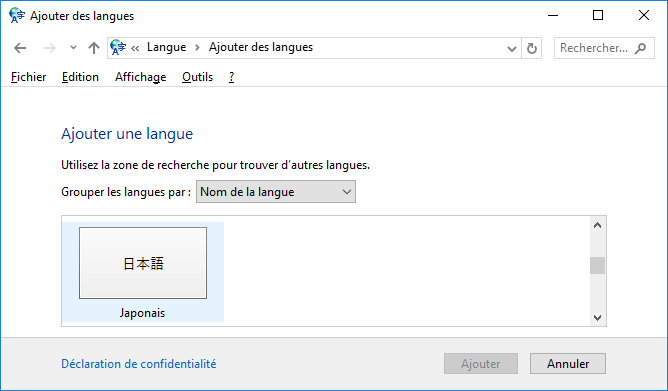Image resolution: width=668 pixels, height=391 pixels.
Task: Open the Outils menu
Action: 197,77
